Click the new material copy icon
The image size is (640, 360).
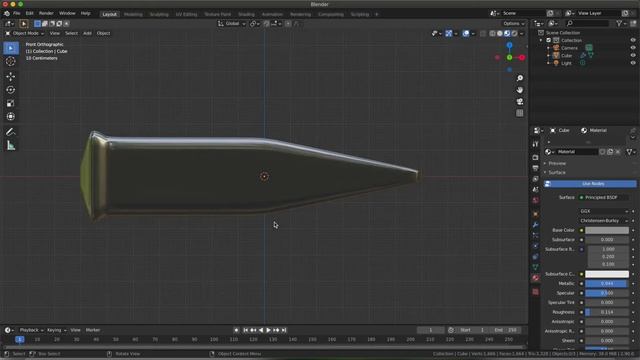pos(610,152)
